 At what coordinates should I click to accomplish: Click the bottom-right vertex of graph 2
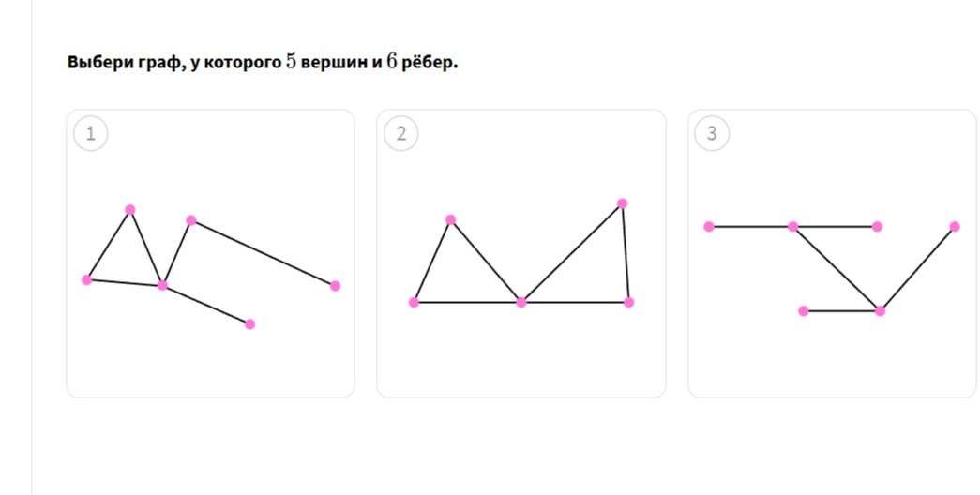point(628,303)
